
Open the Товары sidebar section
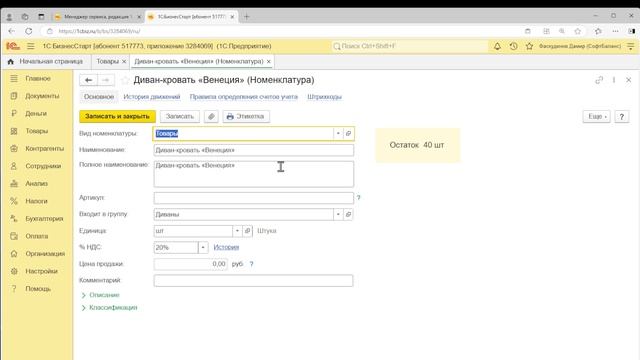tap(37, 131)
